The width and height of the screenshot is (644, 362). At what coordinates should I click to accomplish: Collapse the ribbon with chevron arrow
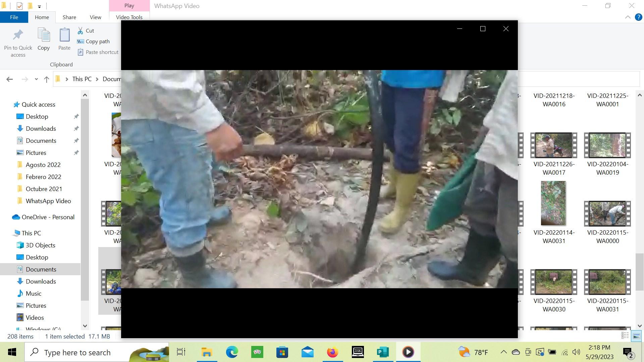(x=628, y=17)
